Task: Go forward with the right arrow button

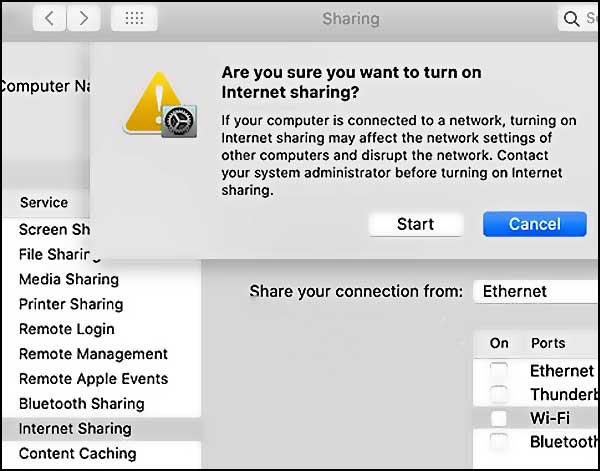Action: point(84,18)
